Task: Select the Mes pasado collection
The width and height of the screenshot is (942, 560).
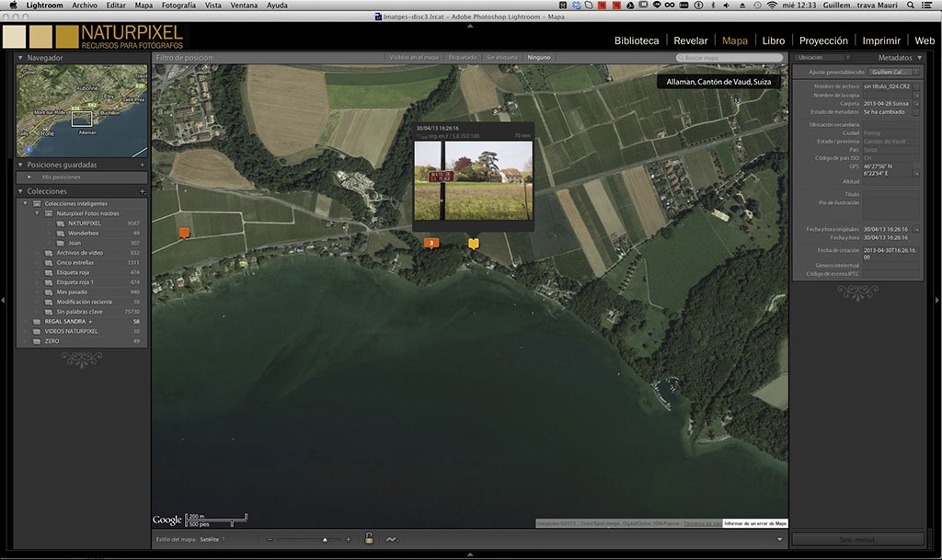Action: (x=72, y=291)
